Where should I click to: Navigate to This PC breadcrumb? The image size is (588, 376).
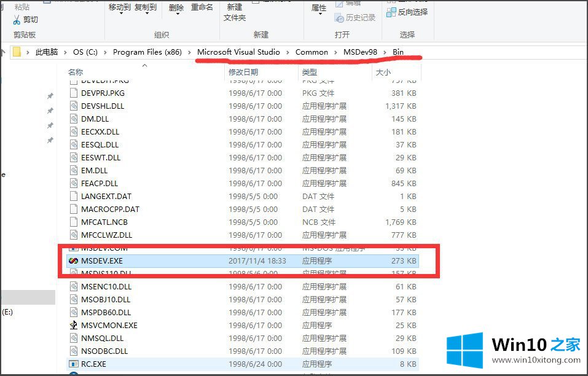(x=47, y=52)
